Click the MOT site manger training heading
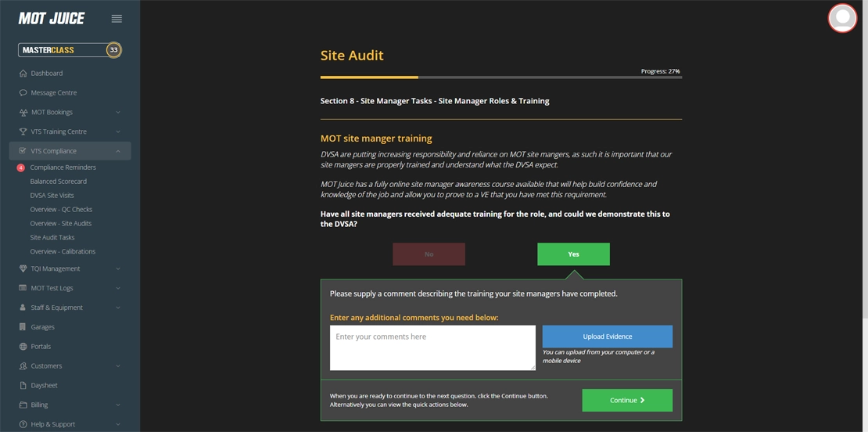The height and width of the screenshot is (432, 868). coord(376,139)
